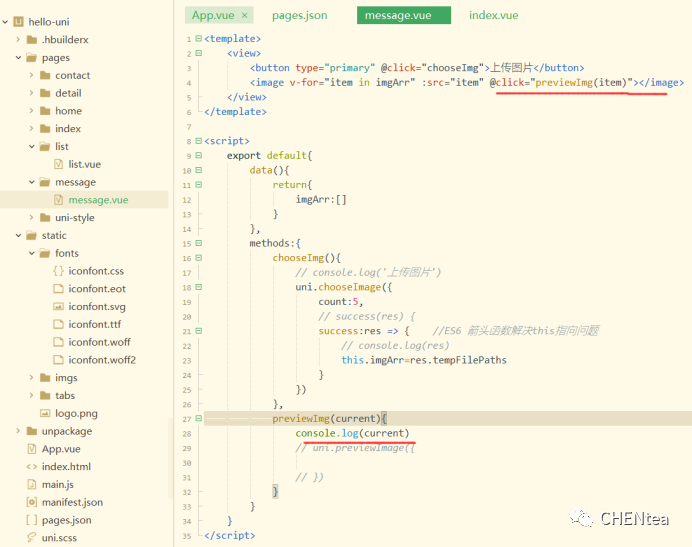Click the iconfont.svg image file icon
This screenshot has height=547, width=692.
point(58,306)
